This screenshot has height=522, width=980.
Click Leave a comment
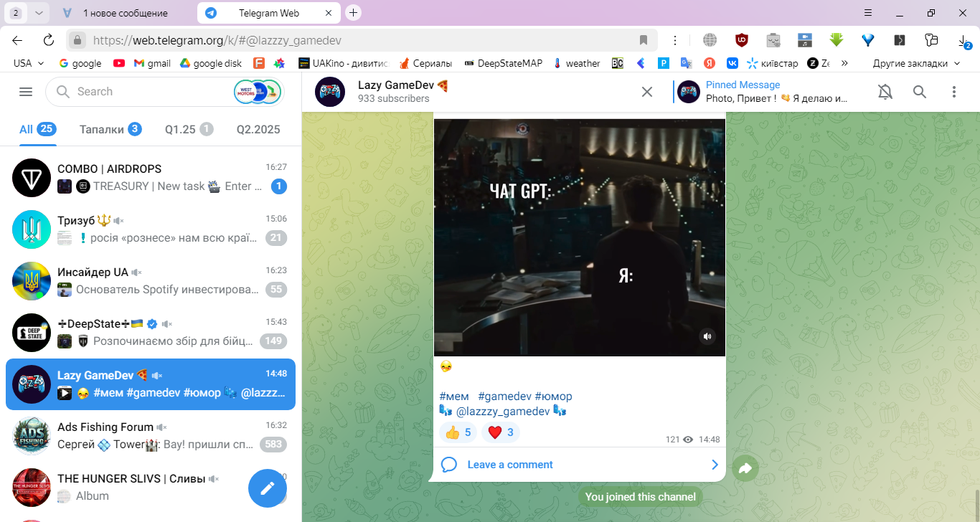coord(580,465)
